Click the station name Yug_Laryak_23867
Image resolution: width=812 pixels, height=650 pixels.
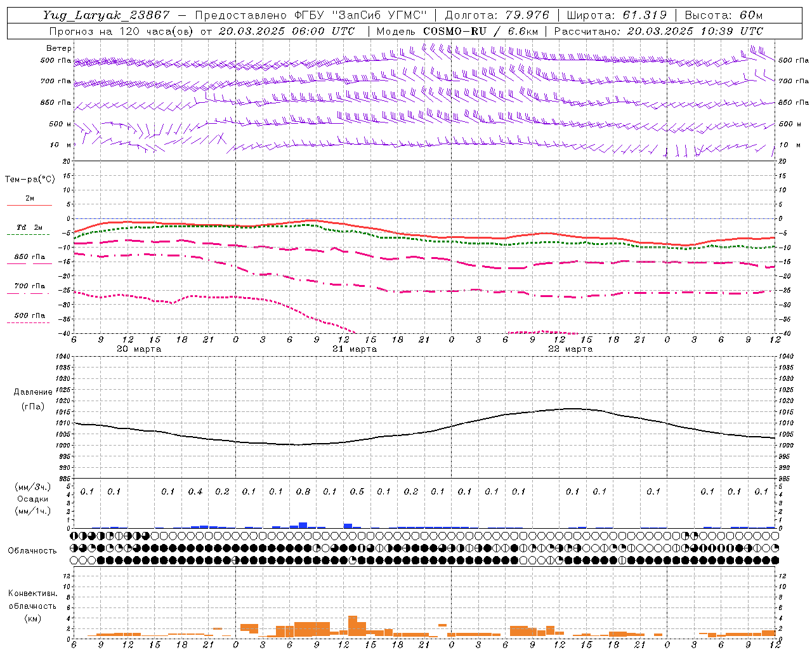(x=106, y=15)
